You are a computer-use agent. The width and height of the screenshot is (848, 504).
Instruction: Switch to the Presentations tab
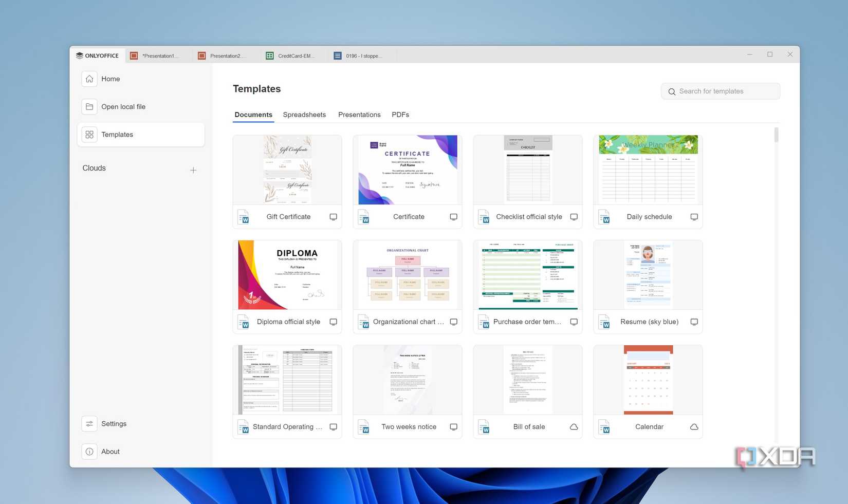coord(359,115)
